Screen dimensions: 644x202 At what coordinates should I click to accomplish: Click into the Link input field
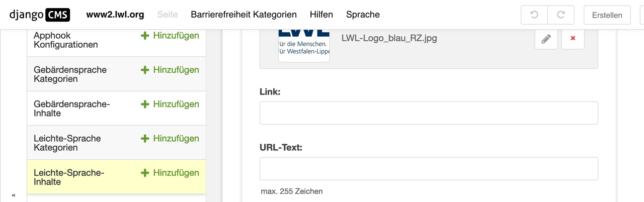coord(429,113)
